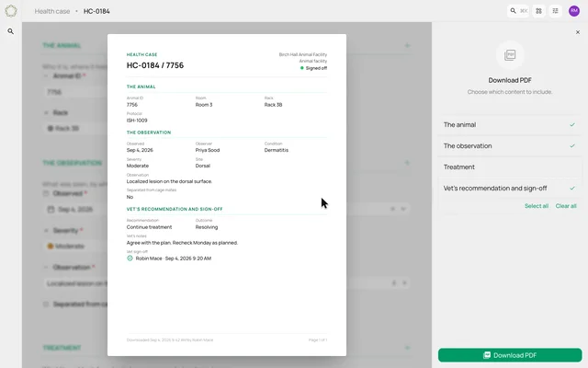
Task: Open the RM user avatar menu
Action: (574, 11)
